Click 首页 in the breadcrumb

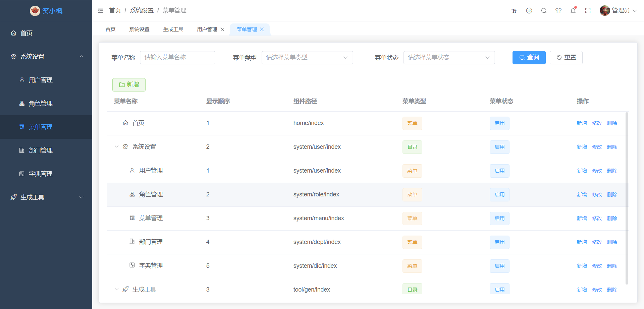(x=115, y=10)
